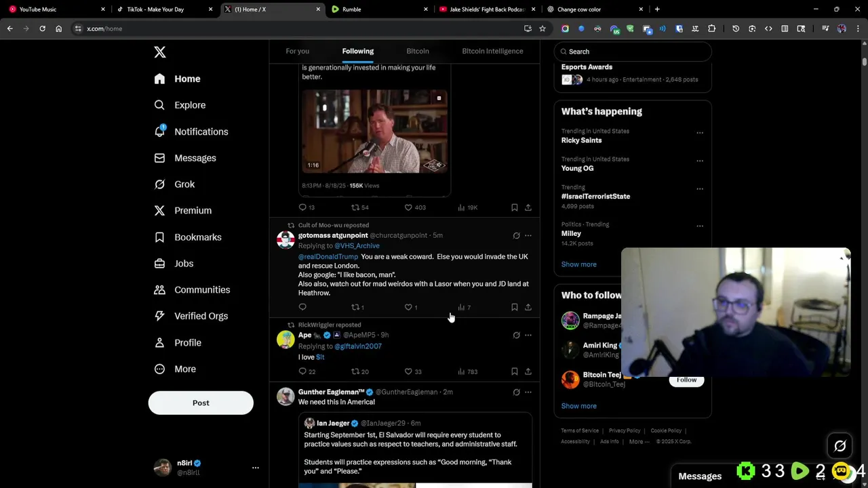Switch to the For you tab
Viewport: 868px width, 488px height.
[x=297, y=51]
